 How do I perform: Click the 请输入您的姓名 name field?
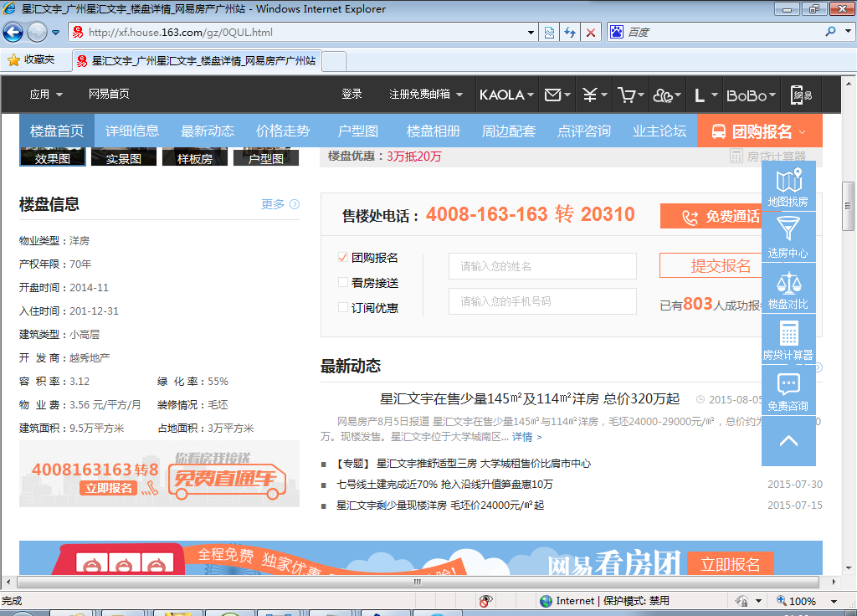click(x=542, y=266)
